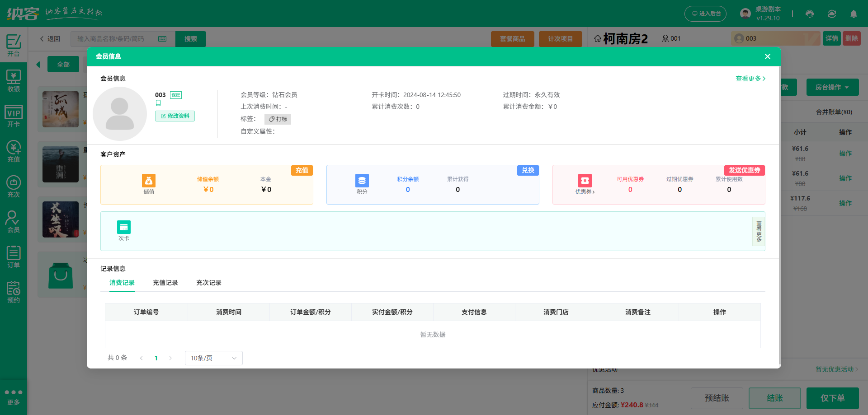Screen dimensions: 868x415
Task: Open the 充次 sidebar icon
Action: click(14, 185)
